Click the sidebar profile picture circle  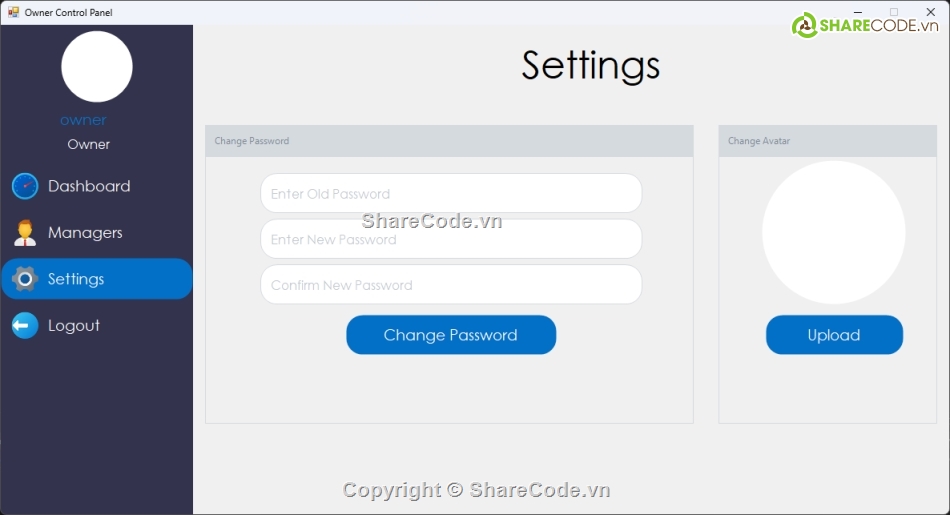(97, 67)
